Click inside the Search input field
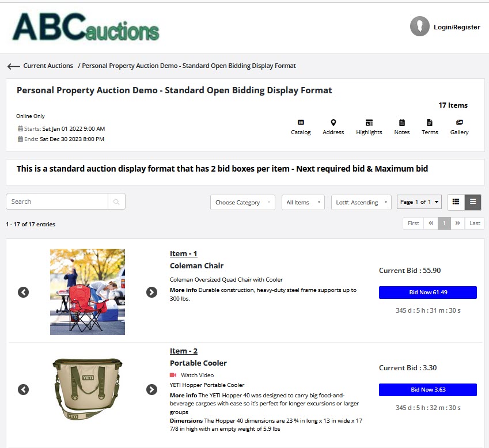489x448 pixels. click(56, 202)
